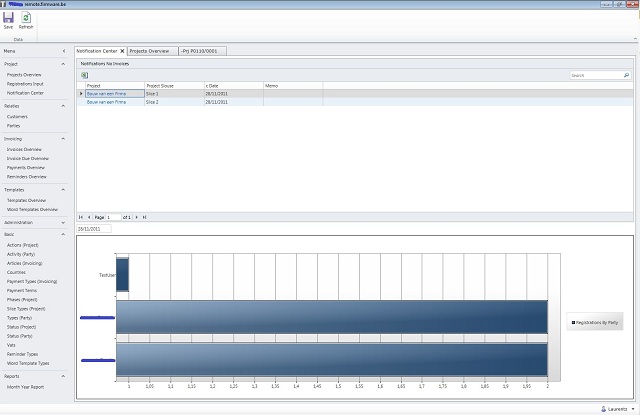Open Invoices Overview in sidebar
This screenshot has height=415, width=640.
[x=24, y=149]
